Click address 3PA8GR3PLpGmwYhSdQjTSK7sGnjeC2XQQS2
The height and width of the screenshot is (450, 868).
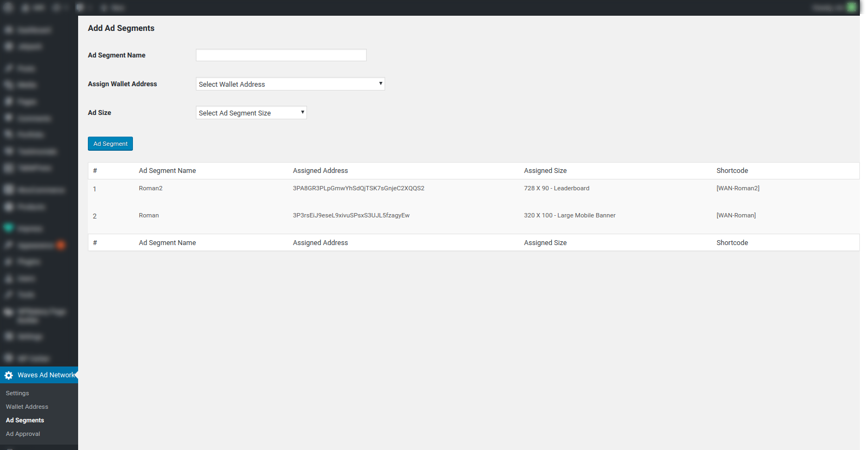point(359,188)
